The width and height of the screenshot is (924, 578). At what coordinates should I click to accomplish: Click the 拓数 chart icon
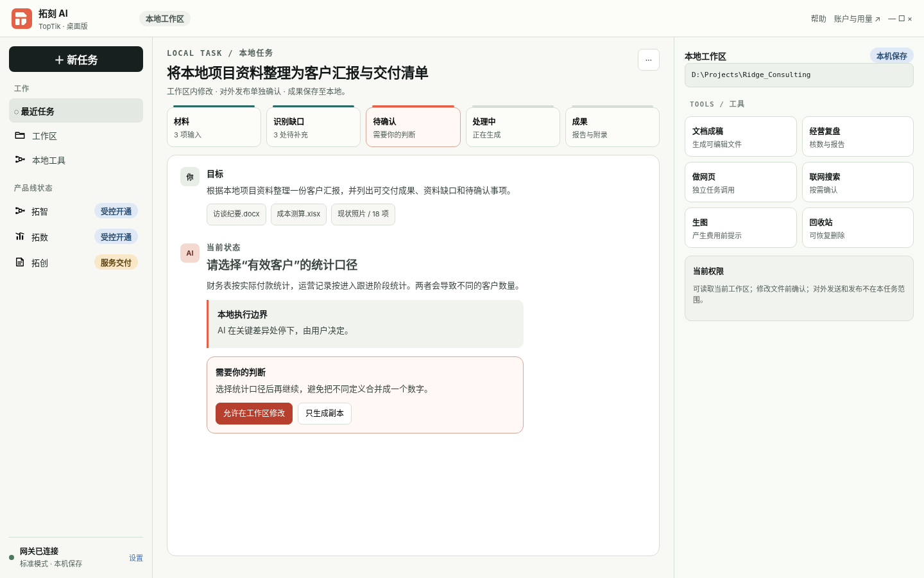(x=20, y=236)
